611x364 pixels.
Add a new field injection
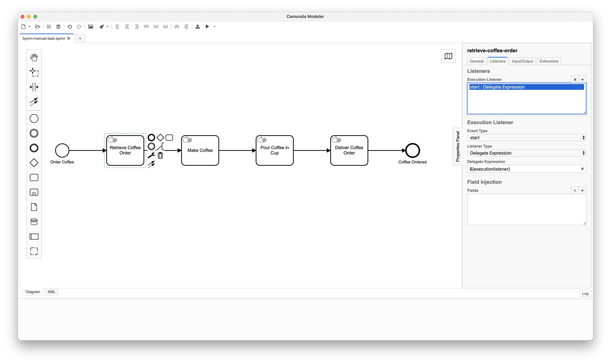[582, 191]
